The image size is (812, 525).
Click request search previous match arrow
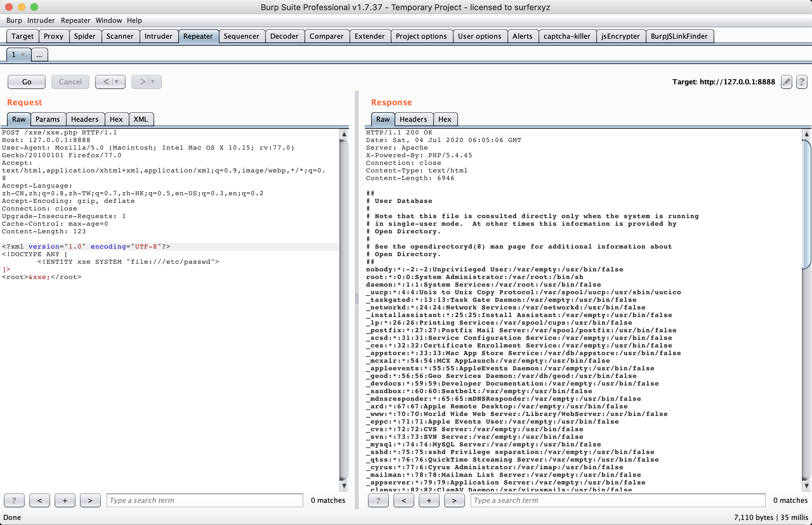click(x=40, y=500)
